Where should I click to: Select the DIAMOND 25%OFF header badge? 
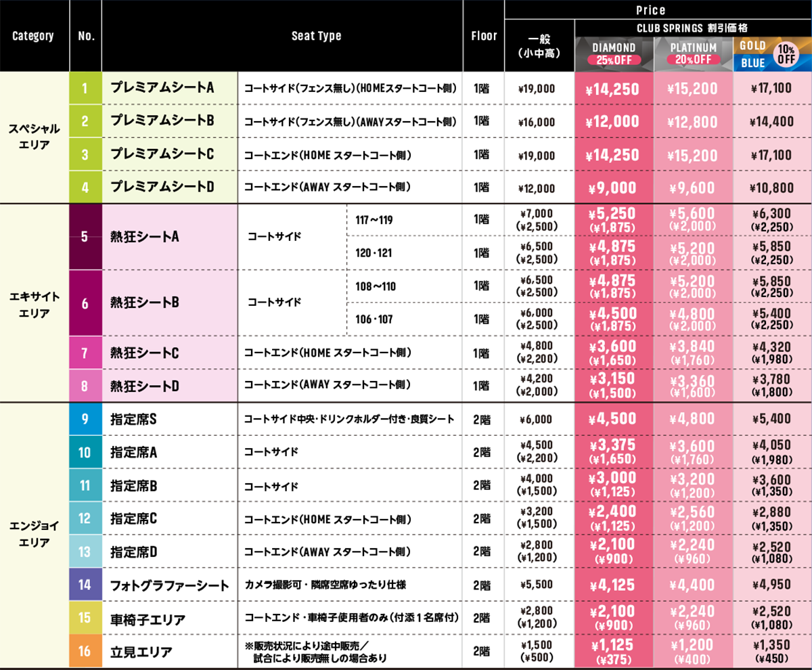[614, 54]
